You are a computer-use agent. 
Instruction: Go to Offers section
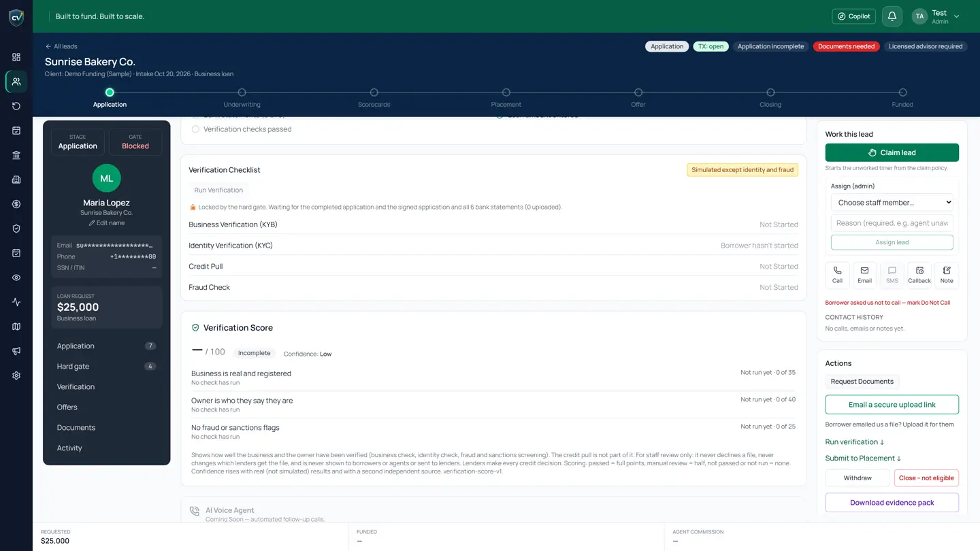(106, 407)
